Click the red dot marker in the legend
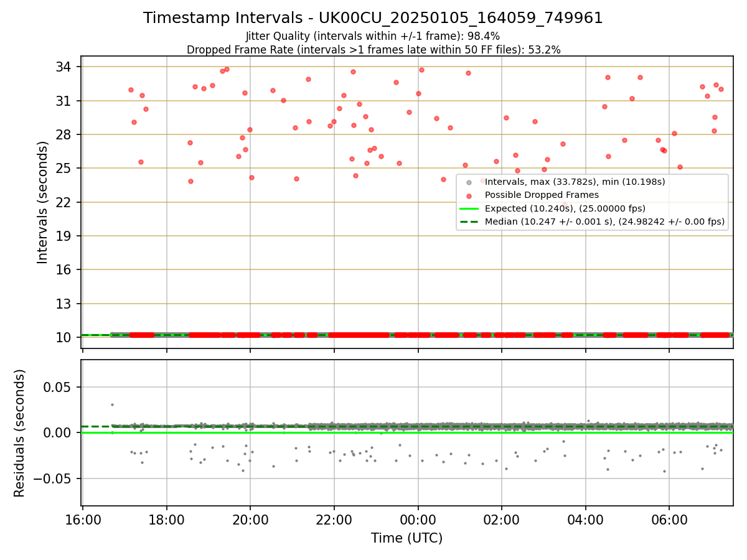 [x=469, y=195]
